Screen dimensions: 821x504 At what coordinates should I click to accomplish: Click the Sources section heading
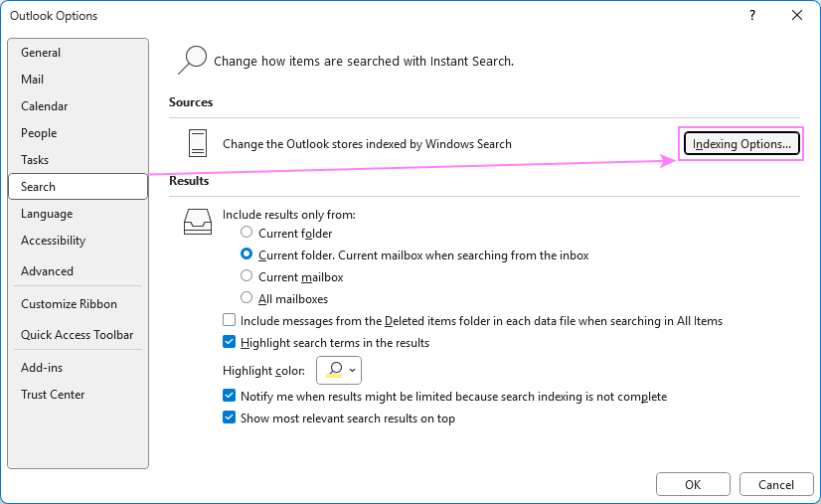click(x=191, y=102)
